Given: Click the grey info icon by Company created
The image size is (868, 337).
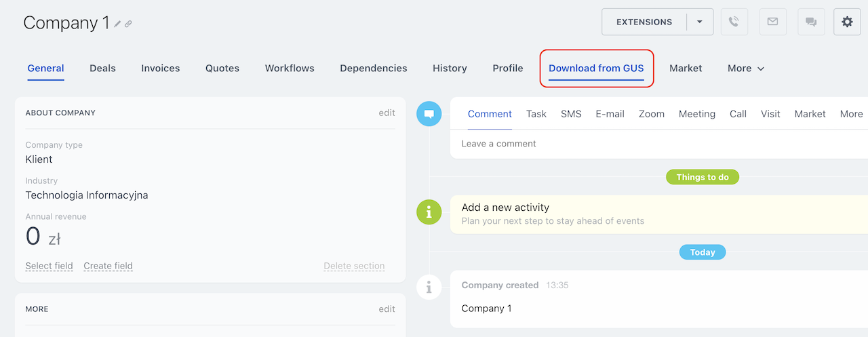Looking at the screenshot, I should pos(429,287).
